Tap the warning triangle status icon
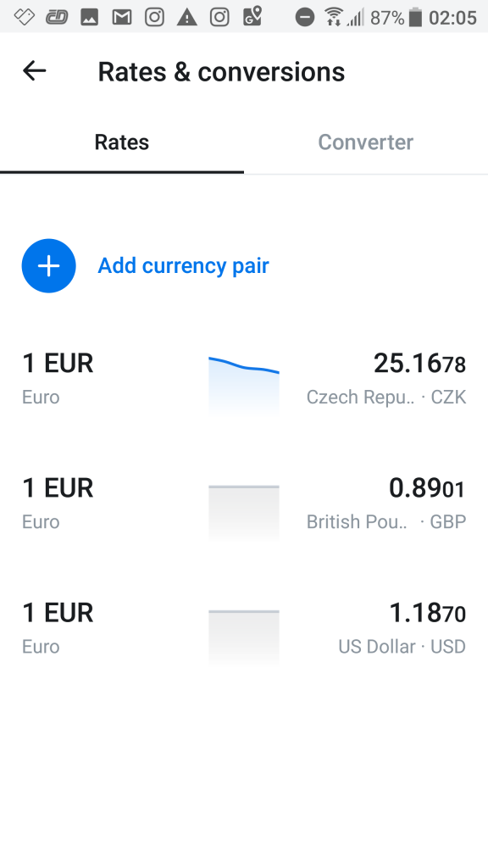Image resolution: width=488 pixels, height=868 pixels. click(x=187, y=18)
